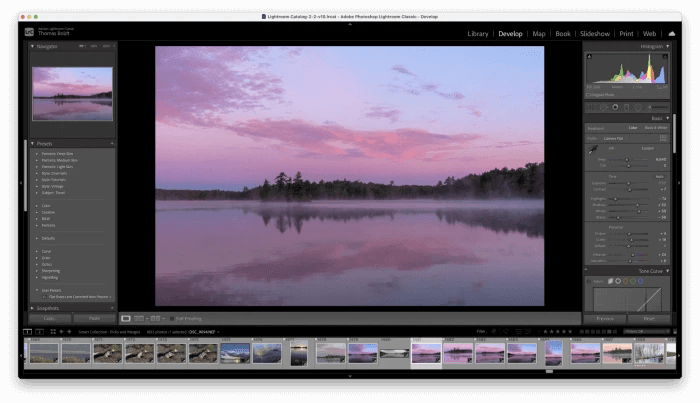Collapse the Navigator panel
The image size is (700, 403).
[x=32, y=46]
